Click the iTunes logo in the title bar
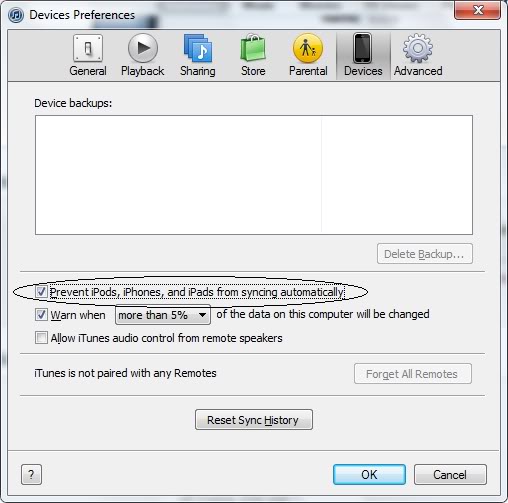The width and height of the screenshot is (508, 503). click(x=16, y=15)
